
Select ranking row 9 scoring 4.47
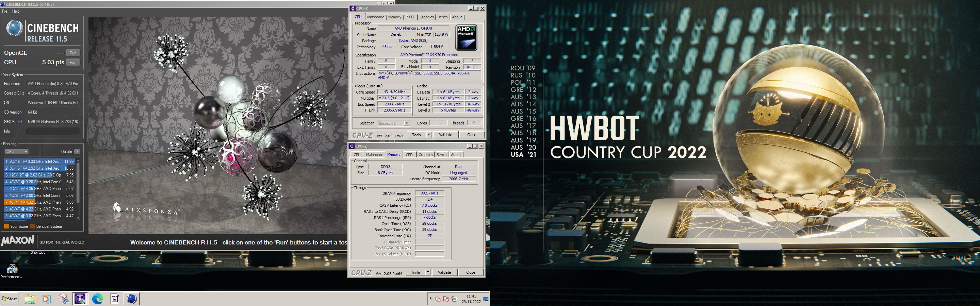pyautogui.click(x=39, y=216)
